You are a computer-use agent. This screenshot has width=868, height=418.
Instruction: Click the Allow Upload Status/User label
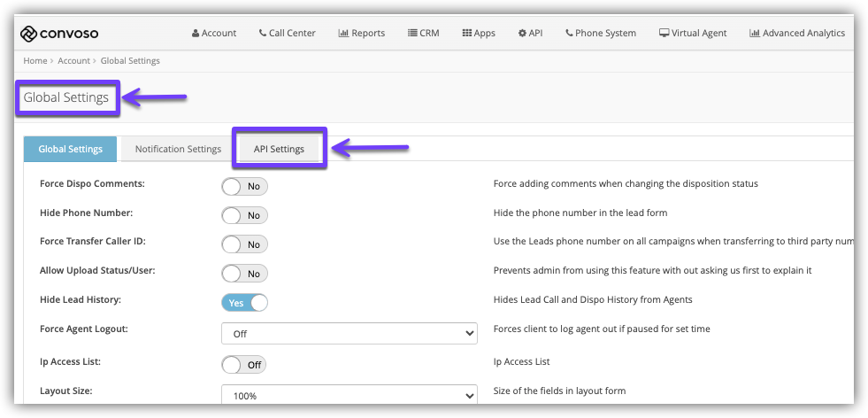pyautogui.click(x=97, y=270)
